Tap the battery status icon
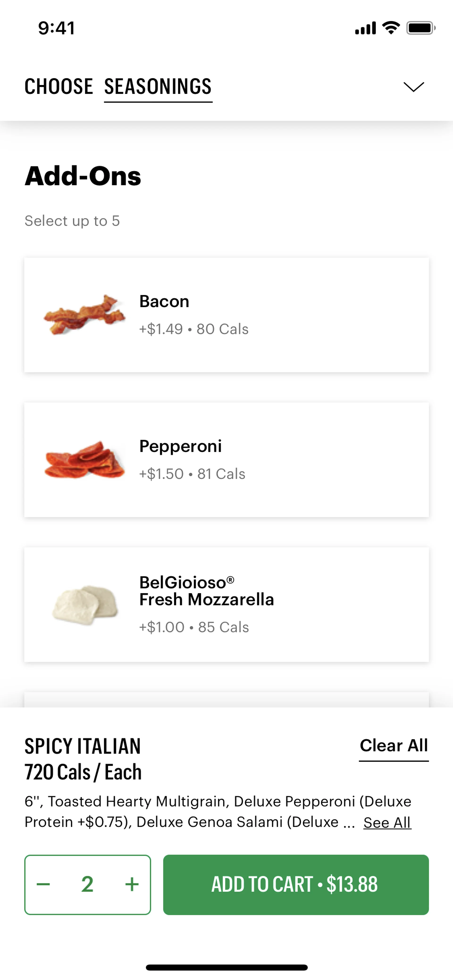Screen dimensions: 453x980 (x=420, y=28)
